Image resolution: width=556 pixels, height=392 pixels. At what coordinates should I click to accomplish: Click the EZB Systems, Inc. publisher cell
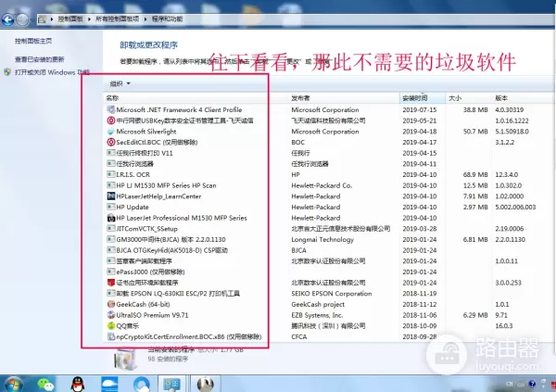317,315
